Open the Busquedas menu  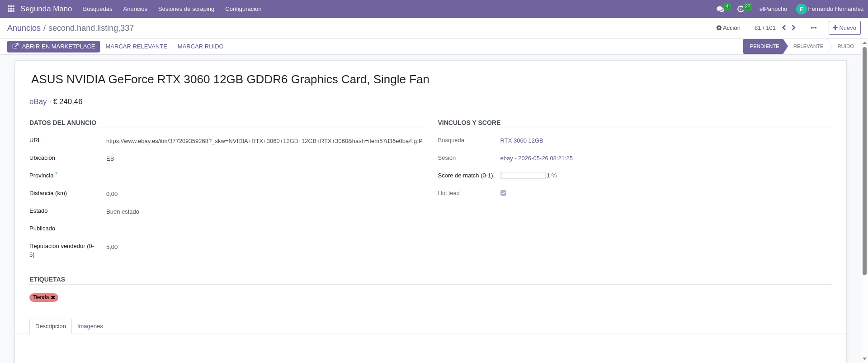(x=98, y=9)
